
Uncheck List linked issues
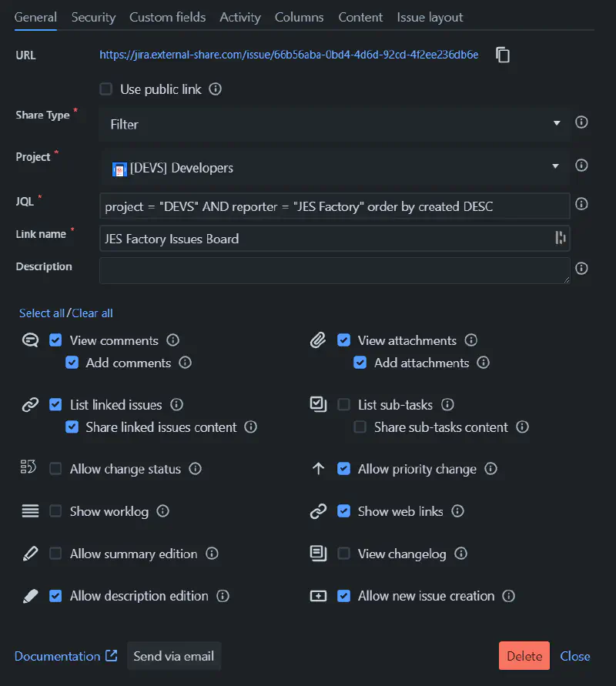pos(55,404)
